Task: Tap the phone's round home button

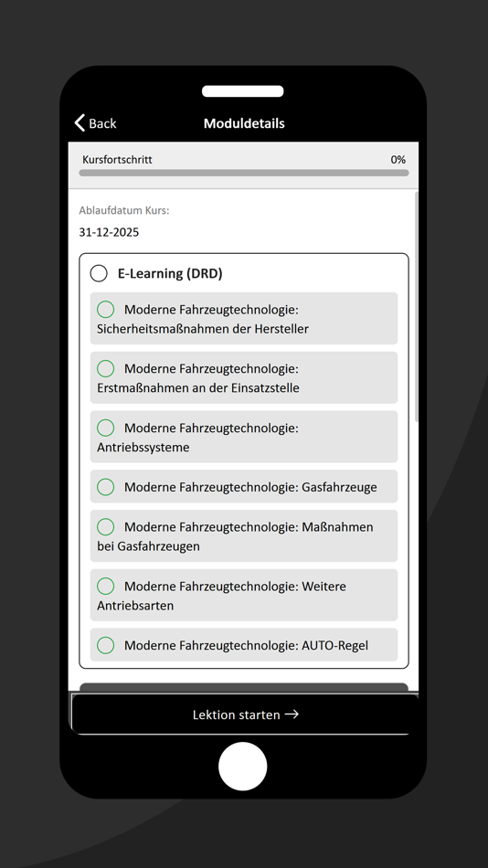Action: (x=242, y=767)
